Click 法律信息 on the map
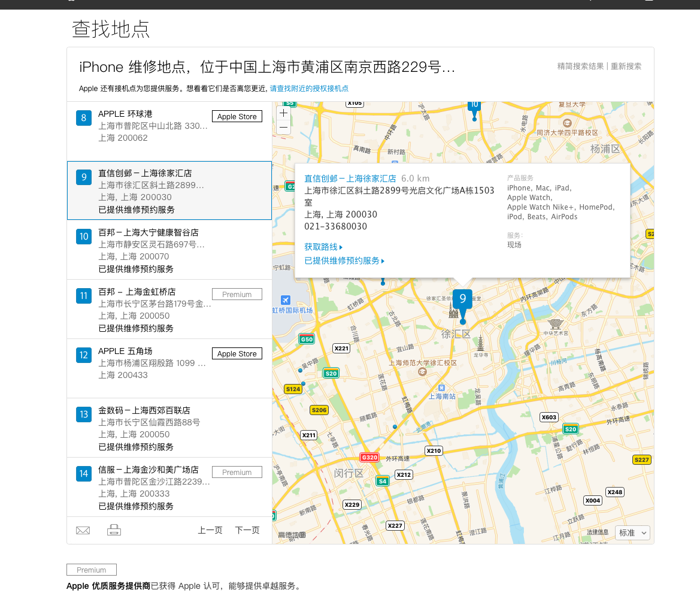Viewport: 700px width, 596px height. click(597, 533)
